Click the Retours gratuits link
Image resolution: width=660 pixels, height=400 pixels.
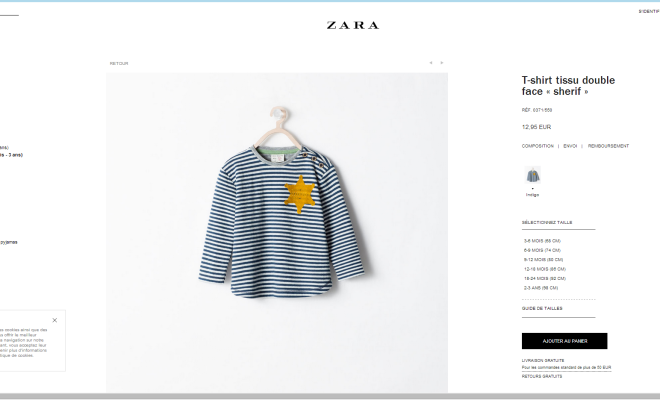pyautogui.click(x=542, y=376)
